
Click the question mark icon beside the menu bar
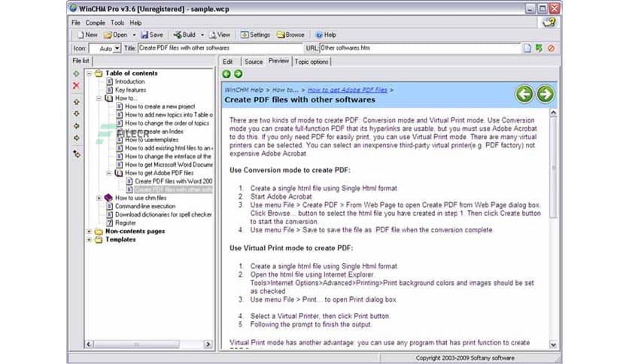[x=548, y=23]
